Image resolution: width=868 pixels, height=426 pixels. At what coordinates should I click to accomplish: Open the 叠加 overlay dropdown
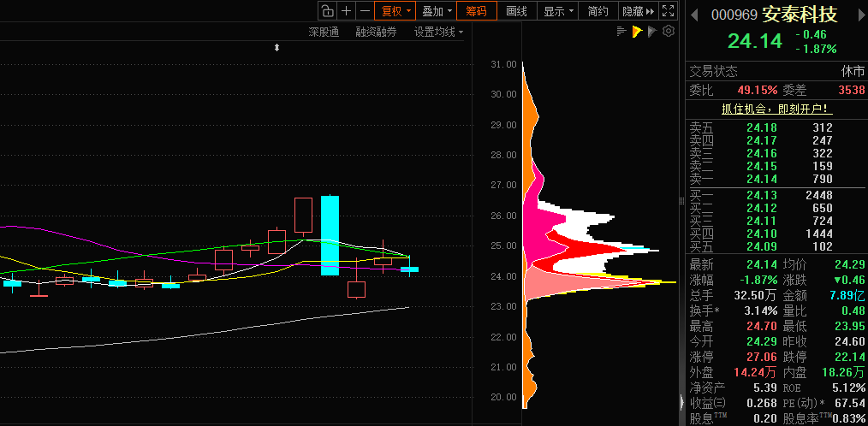437,10
